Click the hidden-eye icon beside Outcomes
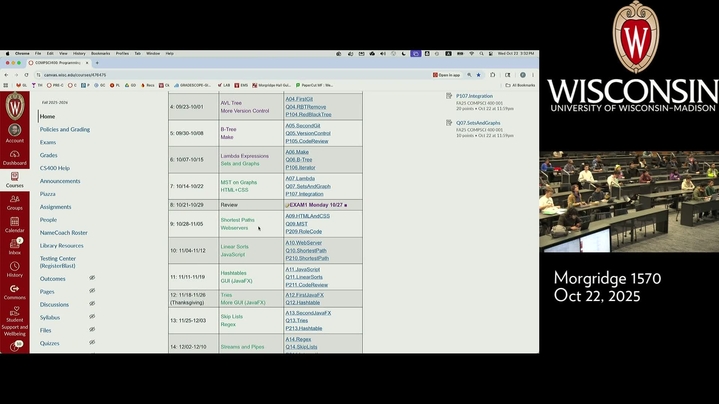 coord(92,278)
